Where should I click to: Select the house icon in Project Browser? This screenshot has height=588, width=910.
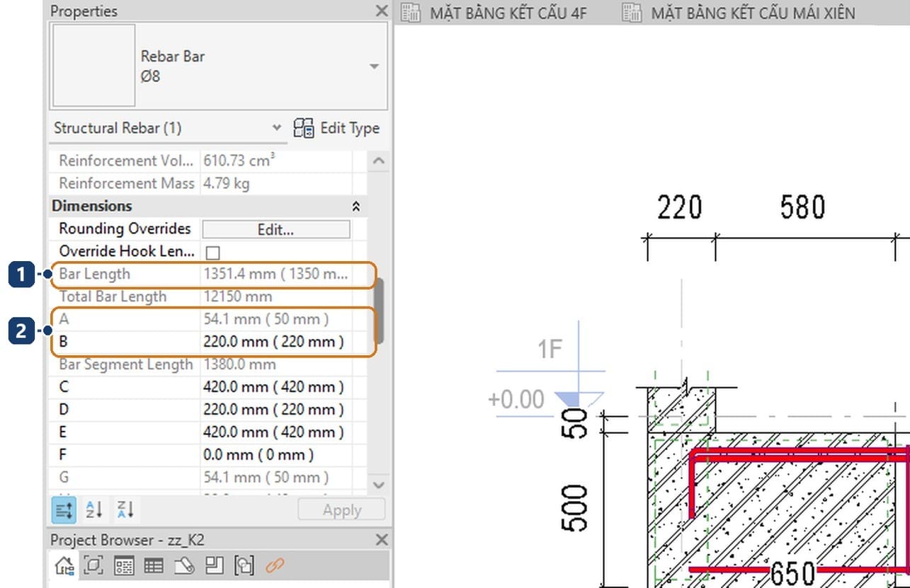64,565
